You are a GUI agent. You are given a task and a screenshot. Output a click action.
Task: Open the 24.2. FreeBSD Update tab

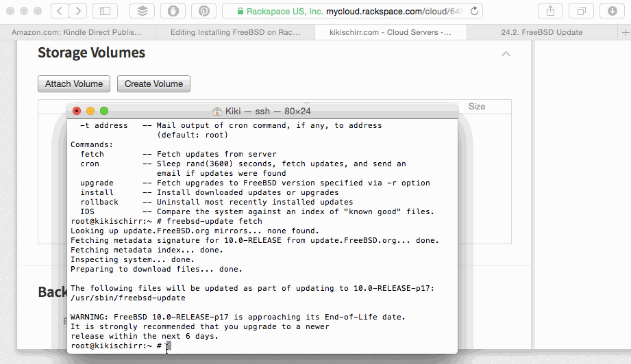542,33
